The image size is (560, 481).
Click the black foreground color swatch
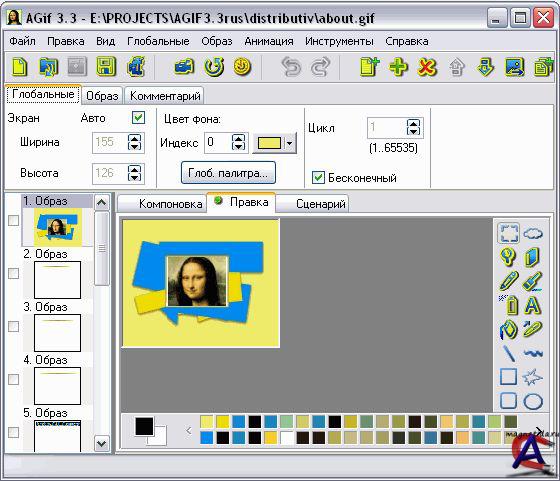(144, 426)
